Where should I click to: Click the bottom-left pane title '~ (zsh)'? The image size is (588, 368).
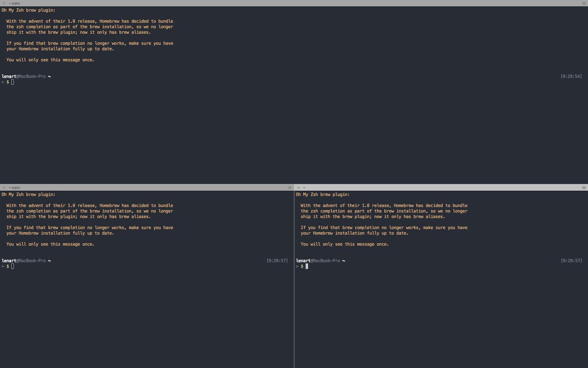pyautogui.click(x=14, y=187)
